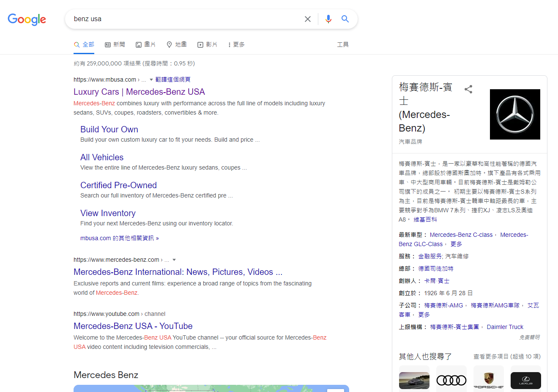
Task: Open the Porsche logo suggestion
Action: coord(489,380)
